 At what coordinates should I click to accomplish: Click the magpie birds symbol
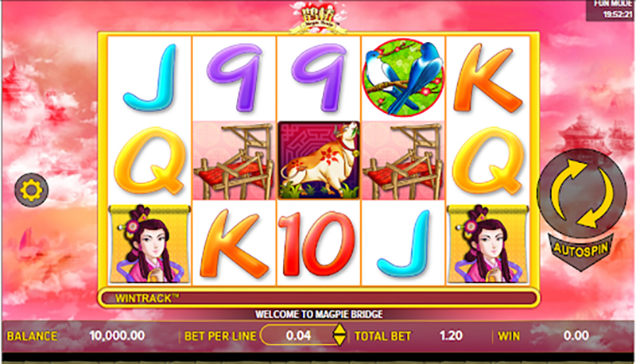click(403, 77)
